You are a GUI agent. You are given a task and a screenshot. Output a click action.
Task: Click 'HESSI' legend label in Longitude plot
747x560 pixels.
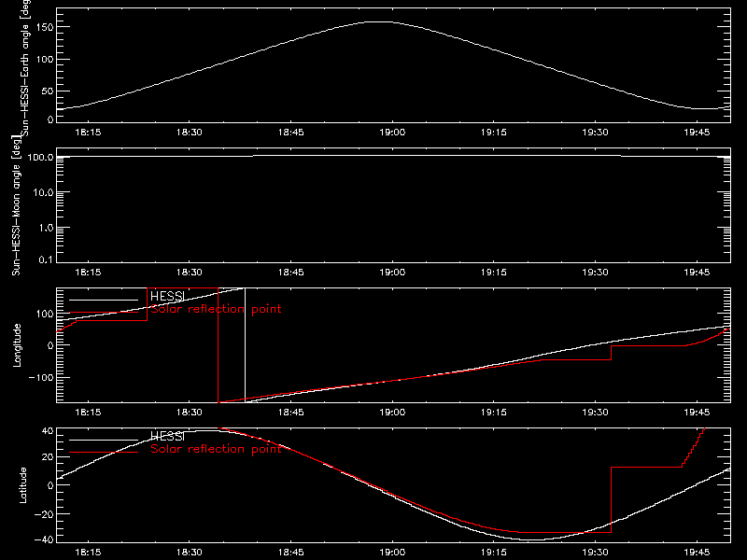167,296
